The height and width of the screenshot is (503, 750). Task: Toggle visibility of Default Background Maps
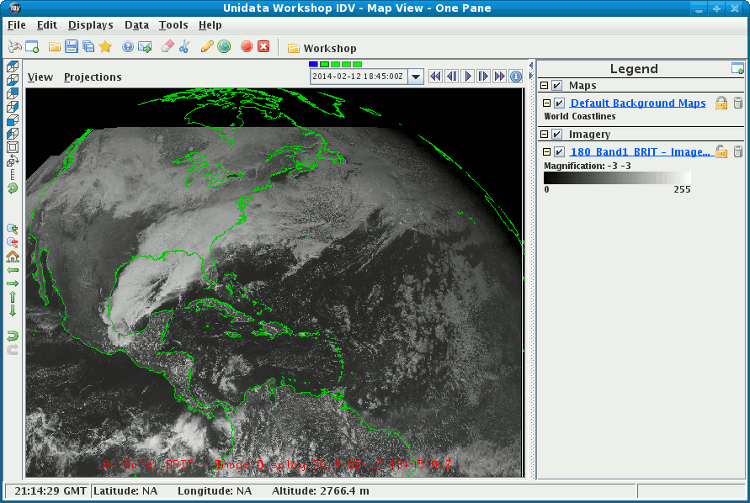click(x=560, y=103)
